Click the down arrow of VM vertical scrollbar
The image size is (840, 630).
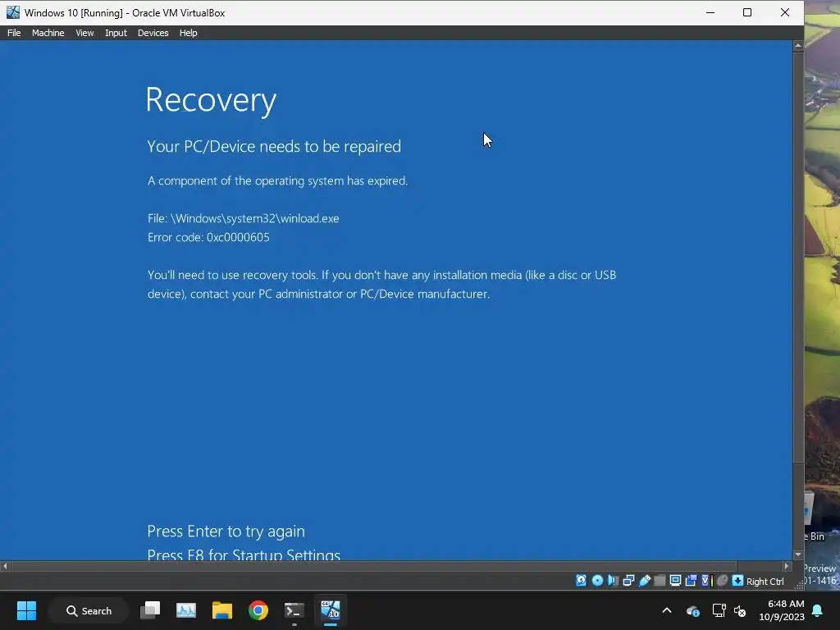798,555
